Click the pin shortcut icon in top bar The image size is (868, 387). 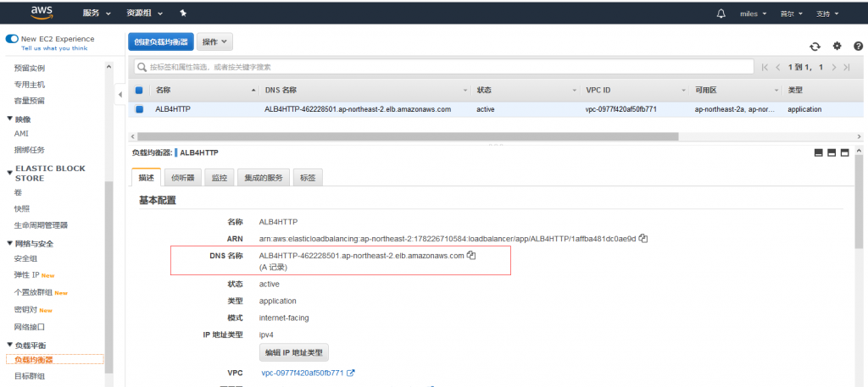click(183, 14)
